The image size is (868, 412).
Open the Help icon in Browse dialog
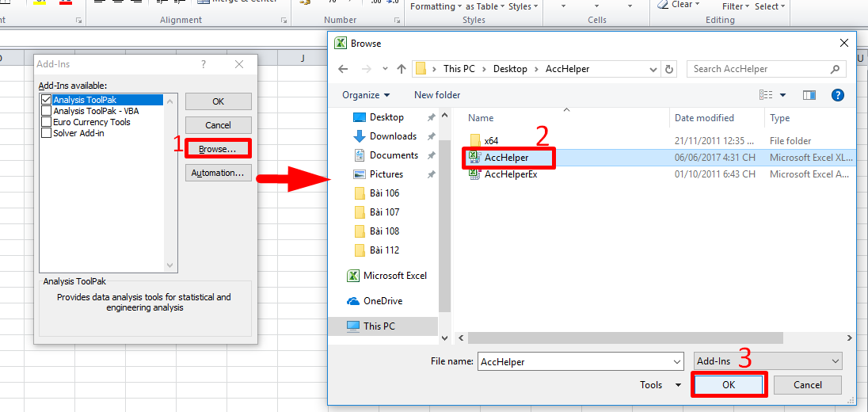(838, 95)
